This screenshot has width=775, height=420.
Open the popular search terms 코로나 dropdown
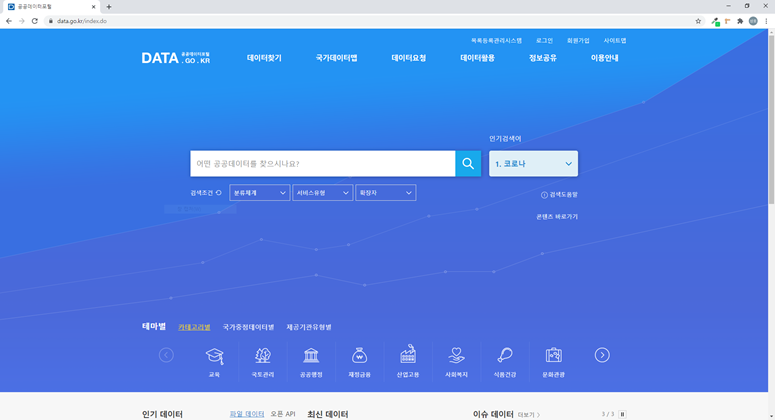(x=533, y=164)
